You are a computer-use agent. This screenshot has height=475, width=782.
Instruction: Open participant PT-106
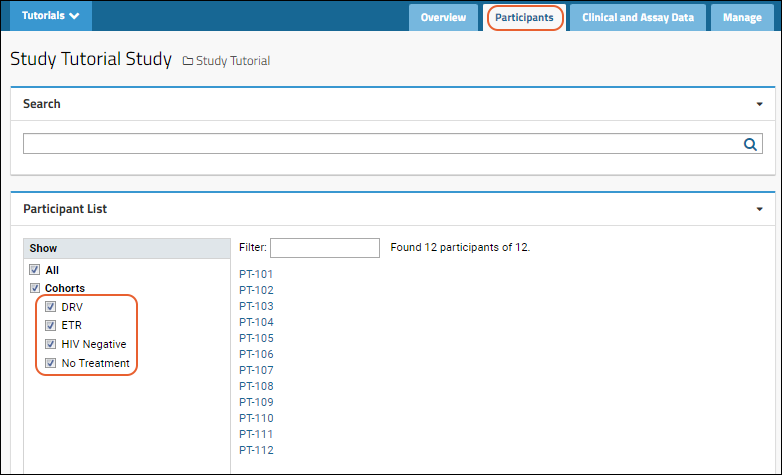click(x=256, y=354)
